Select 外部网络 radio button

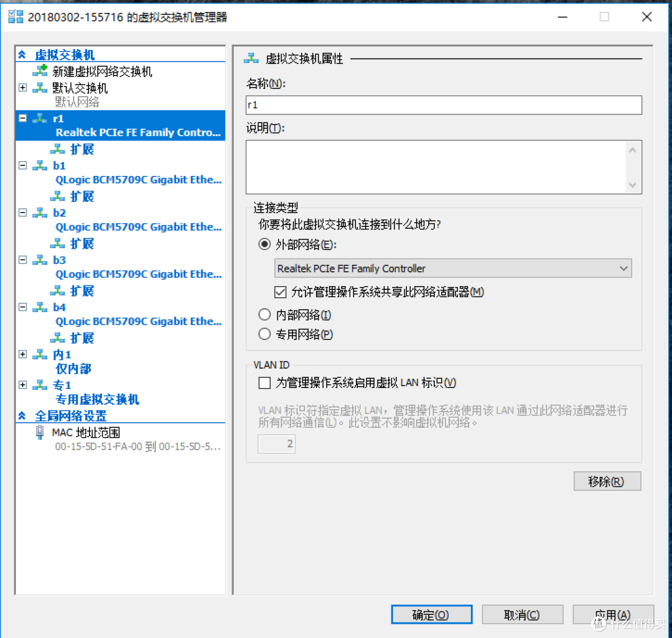coord(264,244)
